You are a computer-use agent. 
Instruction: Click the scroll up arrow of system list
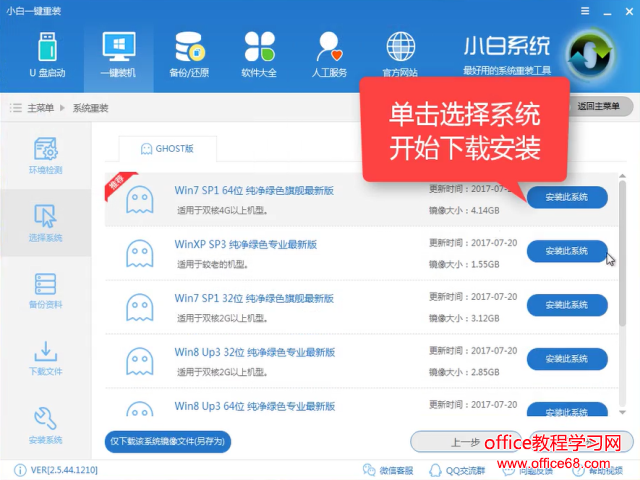coord(622,176)
